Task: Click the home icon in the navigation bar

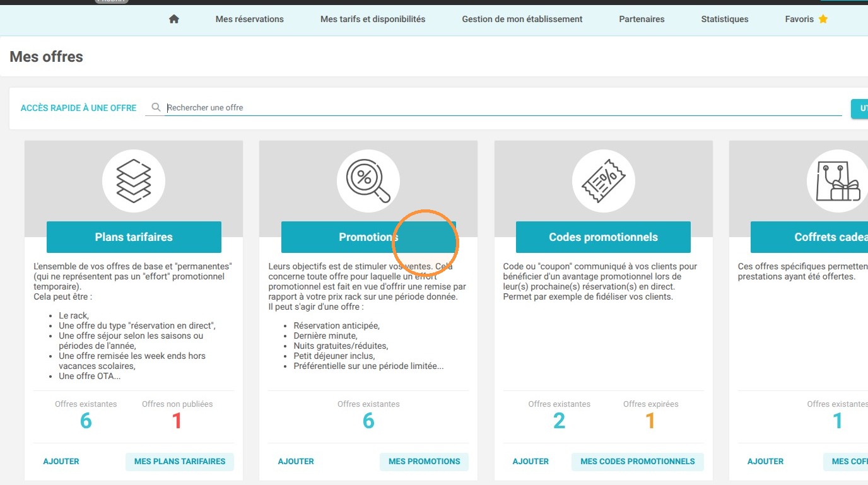Action: 174,19
